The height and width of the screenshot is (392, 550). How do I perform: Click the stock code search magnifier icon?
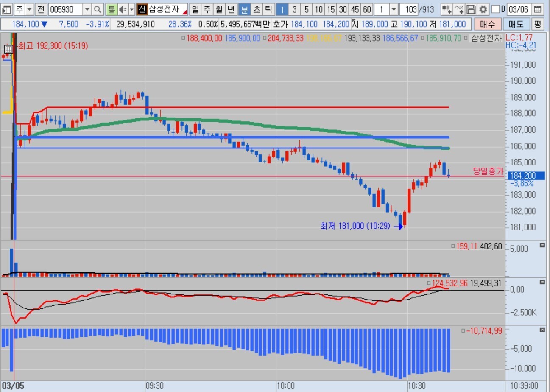pos(98,9)
